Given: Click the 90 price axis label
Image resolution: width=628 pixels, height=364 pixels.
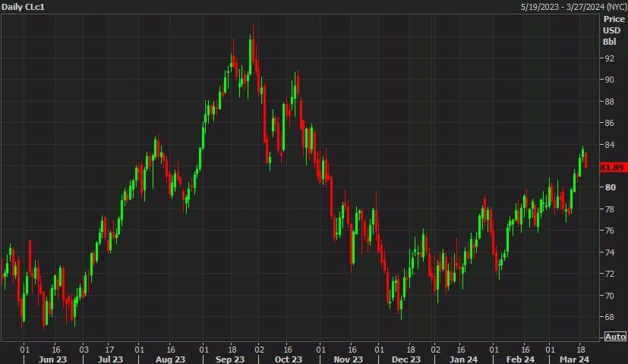Looking at the screenshot, I should (609, 80).
